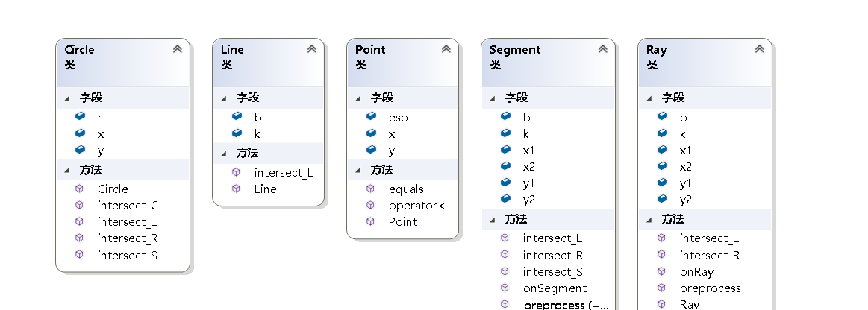Select the equals method in Point

pos(406,189)
